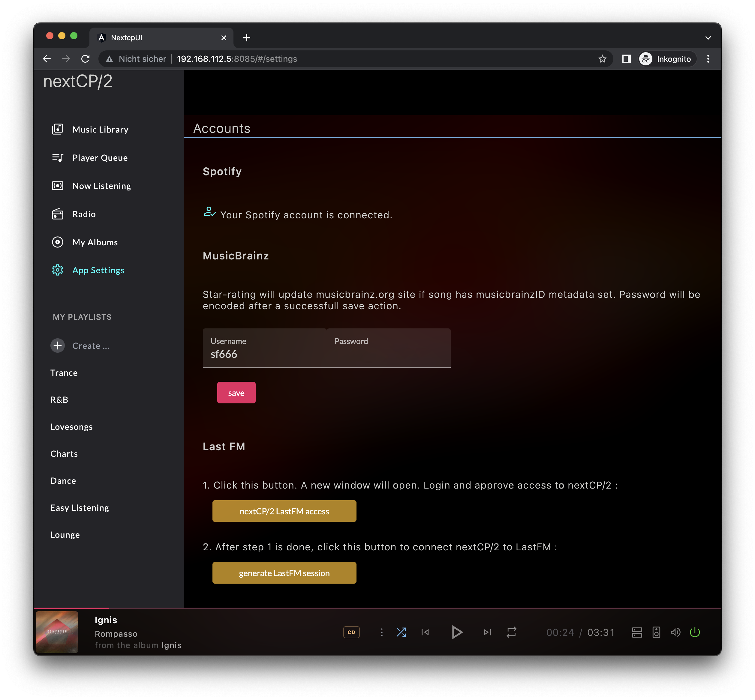Click album name Ignis in footer

171,645
